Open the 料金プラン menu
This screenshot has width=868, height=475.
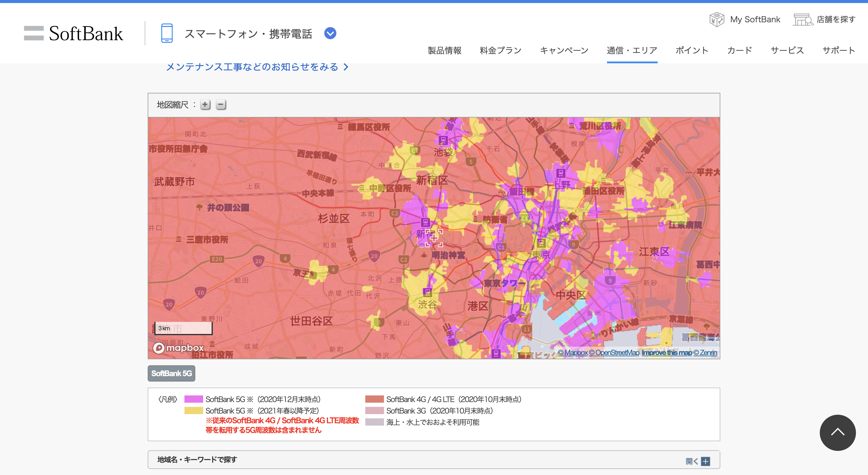(500, 51)
